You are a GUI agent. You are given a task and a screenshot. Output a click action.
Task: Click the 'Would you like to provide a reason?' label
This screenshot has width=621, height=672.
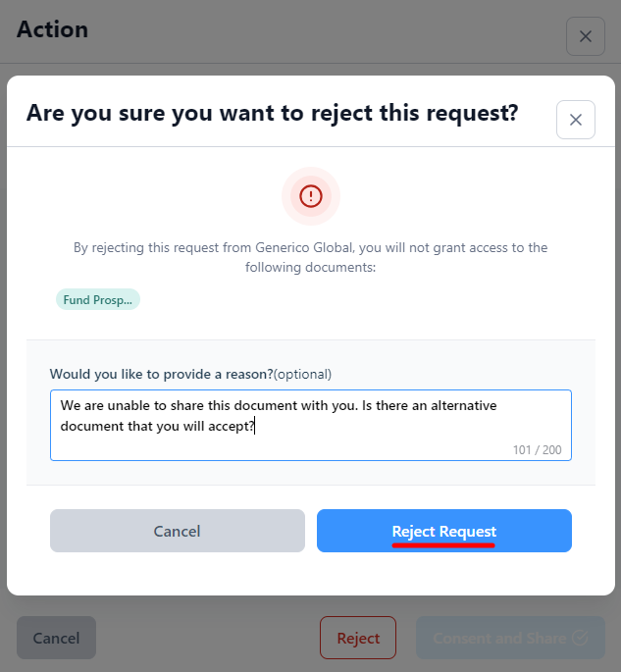point(161,374)
